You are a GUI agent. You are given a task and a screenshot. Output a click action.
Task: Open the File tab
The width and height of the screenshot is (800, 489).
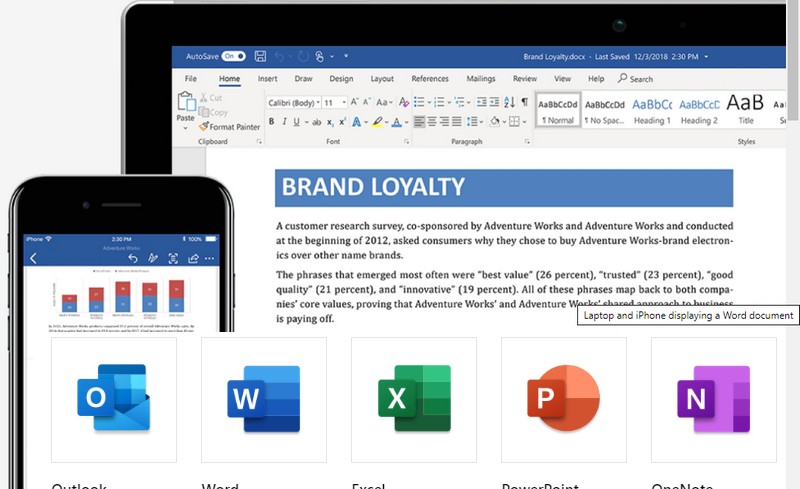[x=190, y=79]
